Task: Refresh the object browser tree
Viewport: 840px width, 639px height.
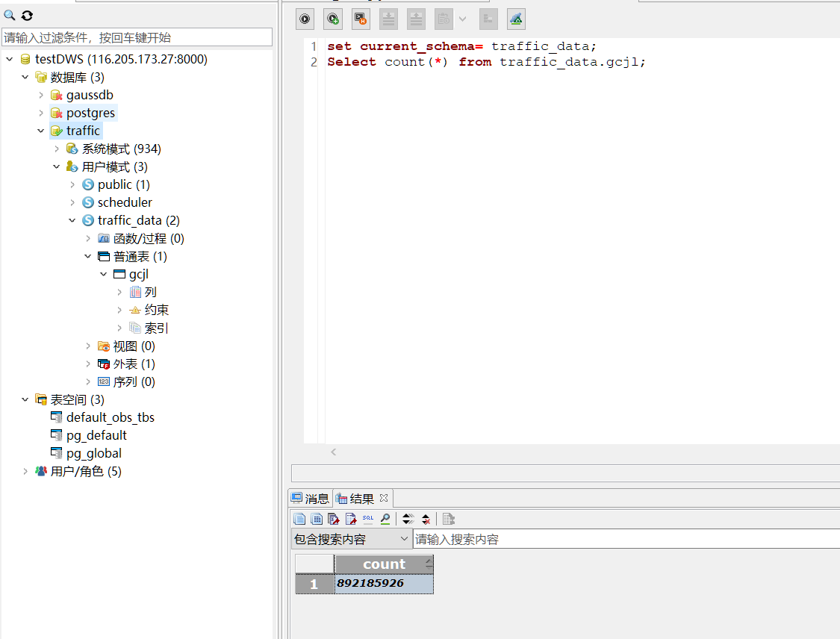Action: click(27, 16)
